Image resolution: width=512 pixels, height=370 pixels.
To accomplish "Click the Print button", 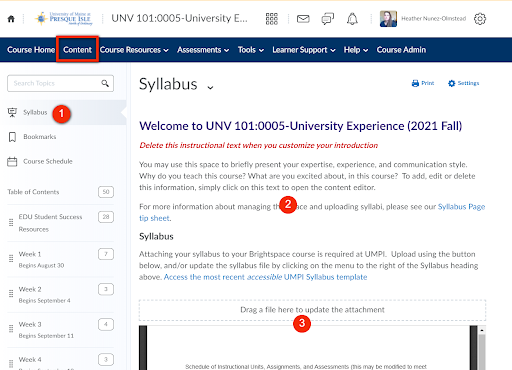I will (x=423, y=83).
